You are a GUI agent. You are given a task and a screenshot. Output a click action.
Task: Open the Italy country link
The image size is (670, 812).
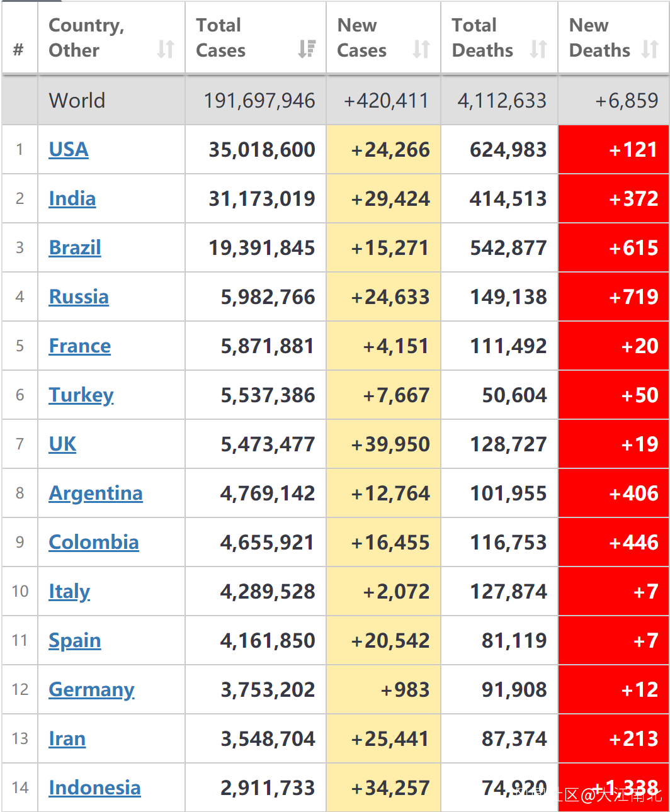tap(69, 592)
